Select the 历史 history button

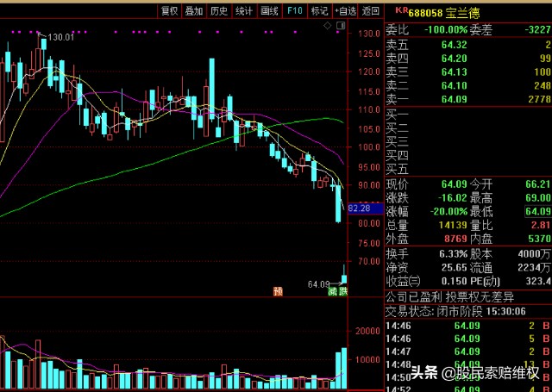click(x=219, y=11)
